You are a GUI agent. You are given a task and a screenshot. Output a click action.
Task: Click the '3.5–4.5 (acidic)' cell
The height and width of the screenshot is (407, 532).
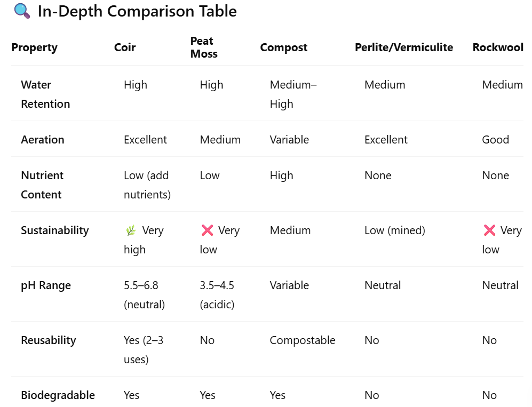pyautogui.click(x=217, y=295)
